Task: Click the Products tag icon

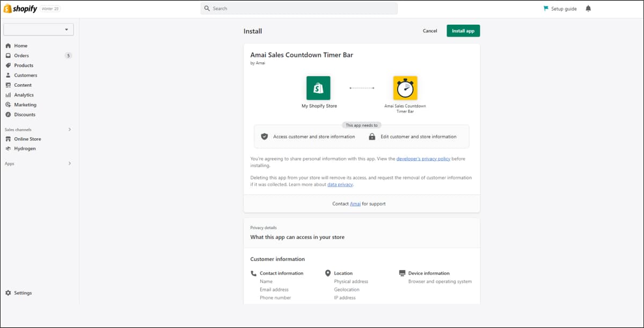Action: [8, 65]
